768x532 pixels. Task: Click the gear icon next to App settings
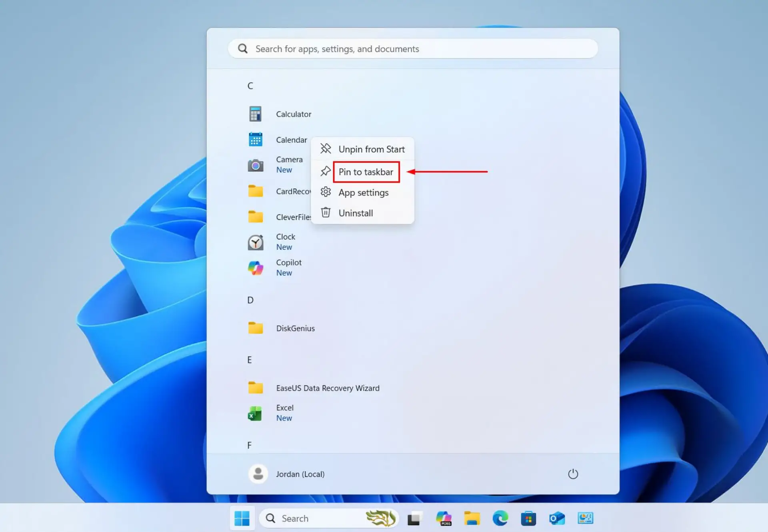pos(326,192)
